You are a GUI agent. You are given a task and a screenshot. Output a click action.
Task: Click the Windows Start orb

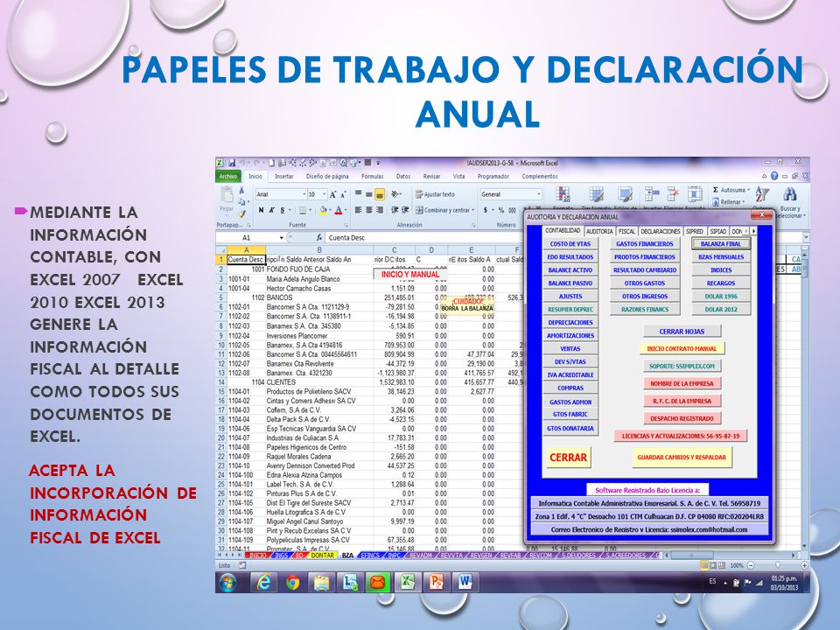point(228,583)
